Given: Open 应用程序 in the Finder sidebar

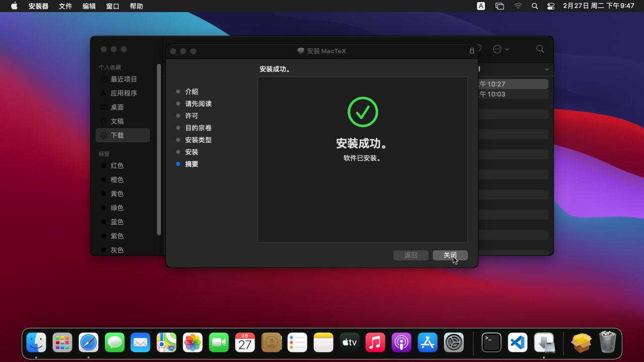Looking at the screenshot, I should (123, 93).
